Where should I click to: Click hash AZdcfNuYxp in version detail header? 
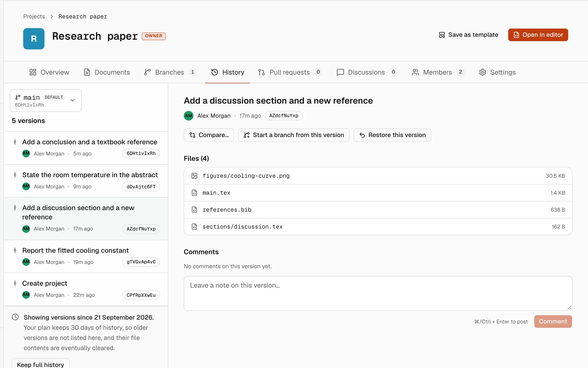click(x=284, y=116)
